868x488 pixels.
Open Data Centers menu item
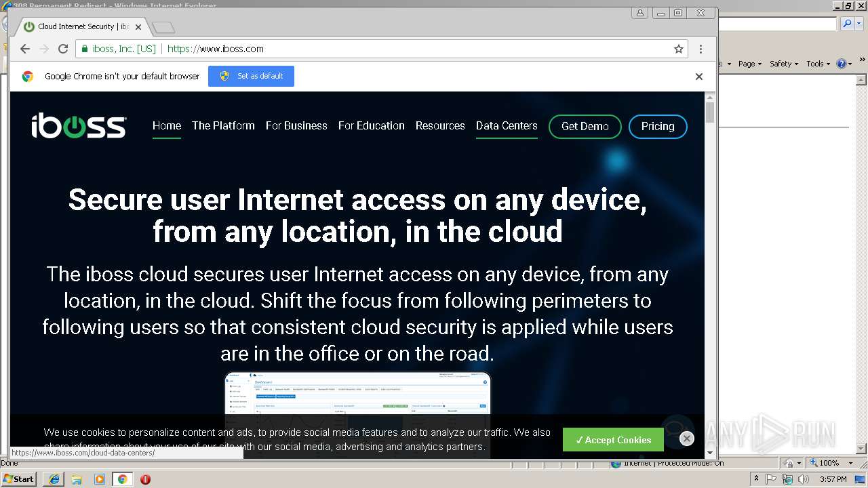click(x=507, y=126)
